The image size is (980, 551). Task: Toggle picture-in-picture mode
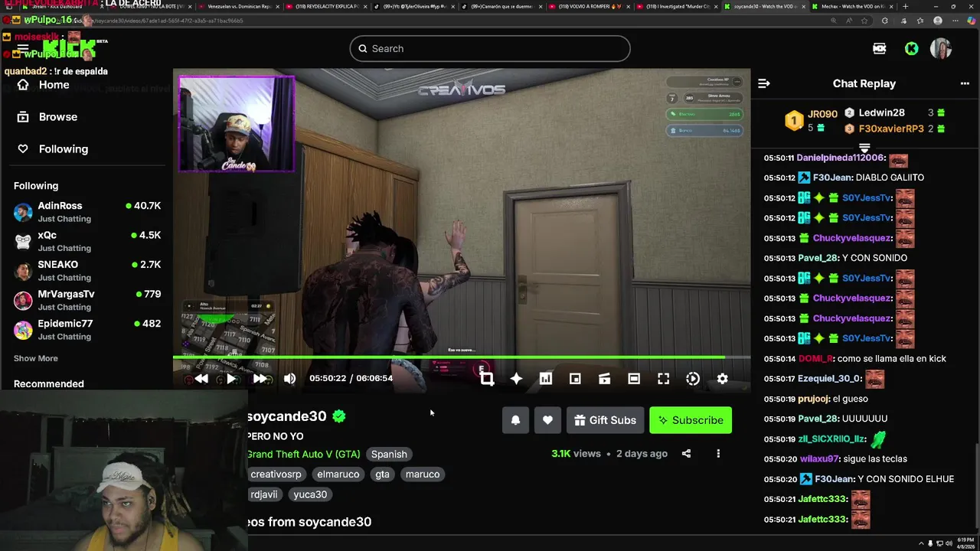pos(575,379)
